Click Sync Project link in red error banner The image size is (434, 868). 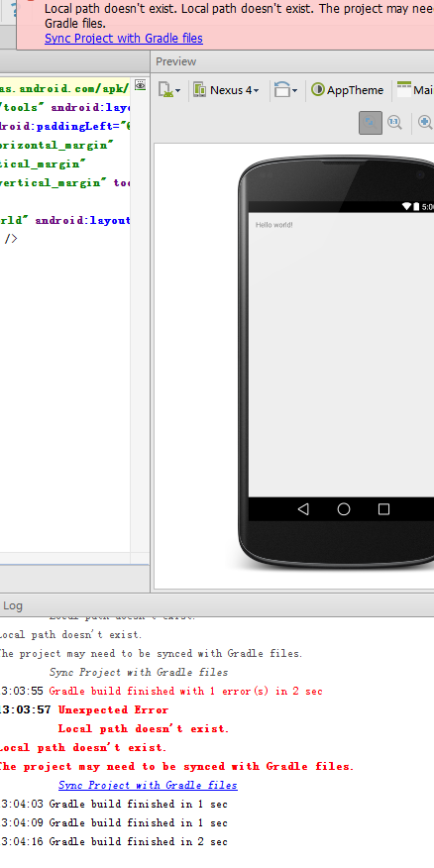124,39
